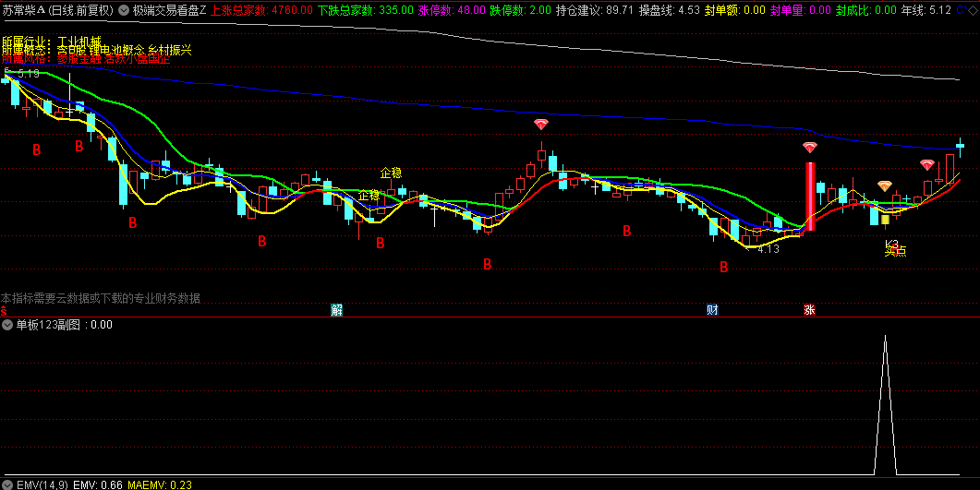The width and height of the screenshot is (980, 490).
Task: Click the 4.13 low price label
Action: pos(768,249)
